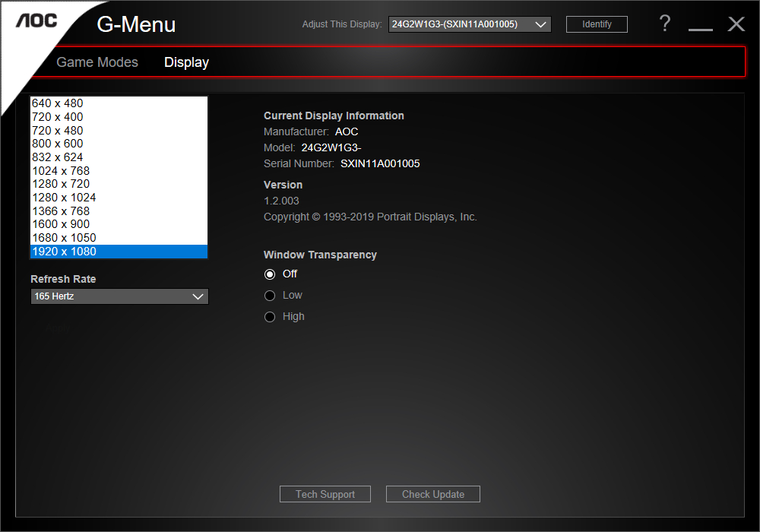Click the model value 24G2W1G3-
760x532 pixels.
pyautogui.click(x=331, y=147)
